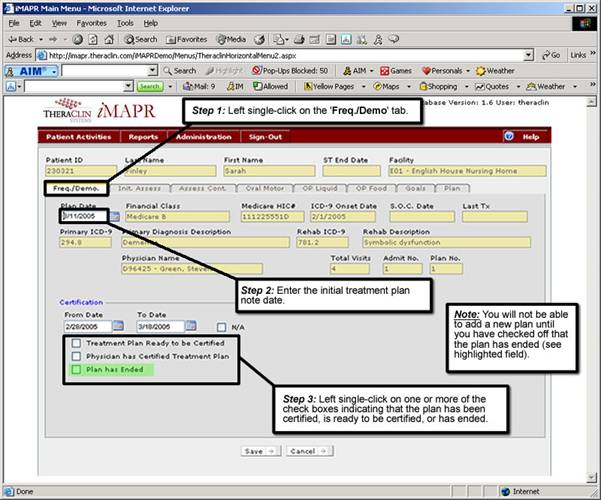Expand the Personals dropdown
Viewport: 601px width, 500px height.
coord(468,71)
